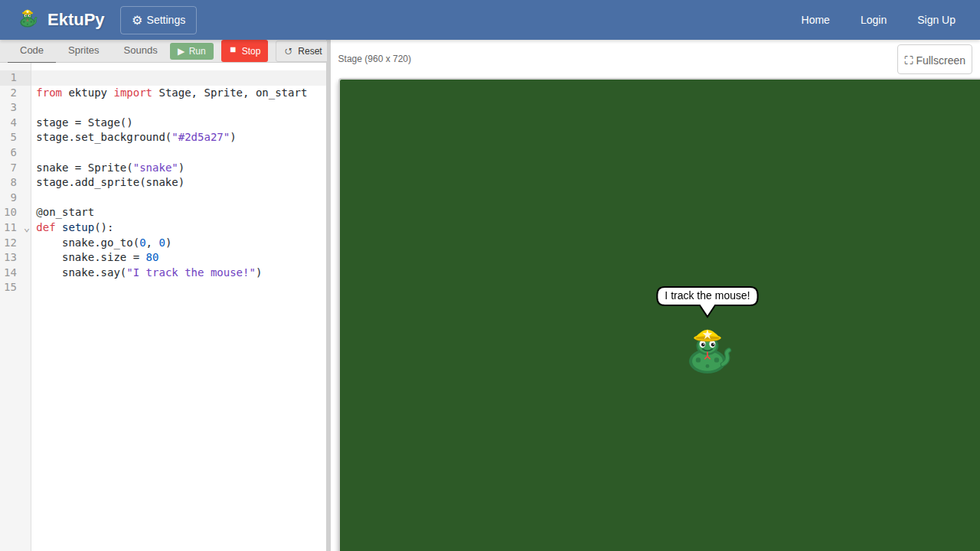
Task: Go to the Home page link
Action: tap(815, 20)
